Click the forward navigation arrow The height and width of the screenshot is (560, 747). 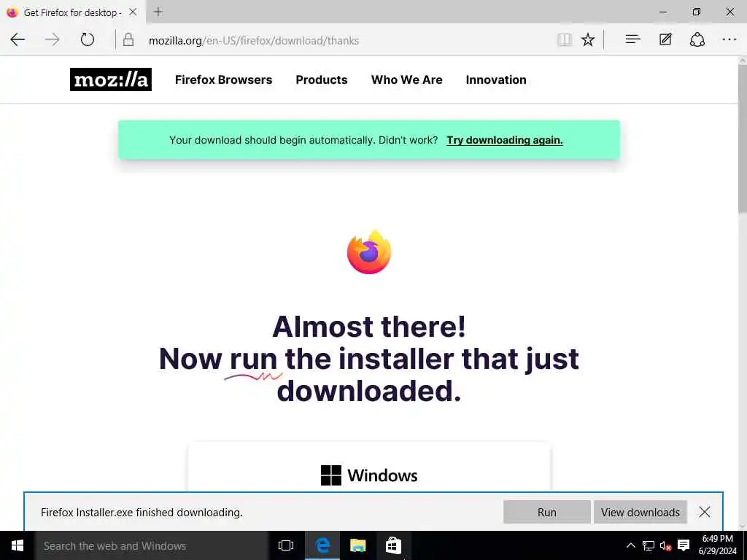(53, 39)
